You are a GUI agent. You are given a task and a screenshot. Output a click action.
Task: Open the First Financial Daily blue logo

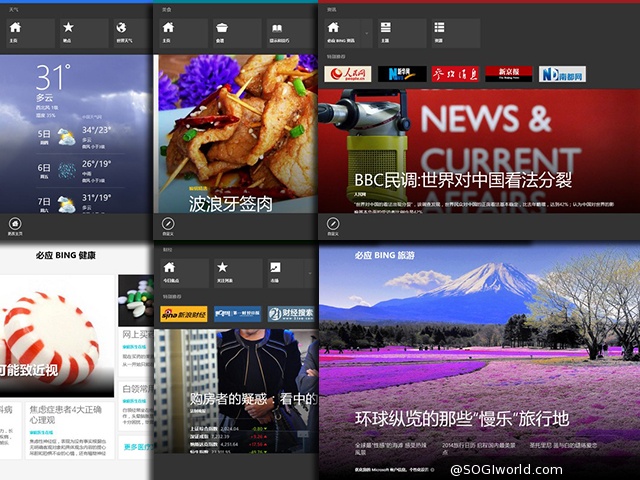click(x=238, y=314)
